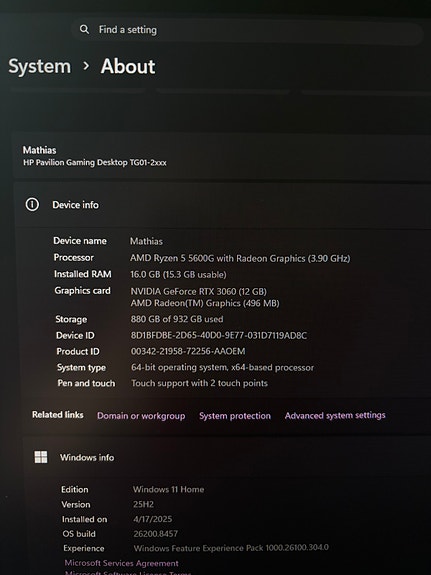Open System protection link

(235, 416)
